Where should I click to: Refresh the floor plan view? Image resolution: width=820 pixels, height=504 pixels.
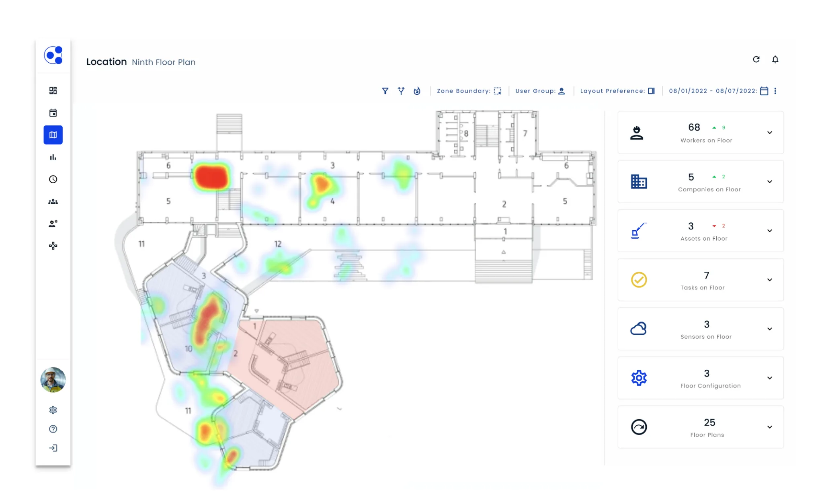(x=756, y=59)
